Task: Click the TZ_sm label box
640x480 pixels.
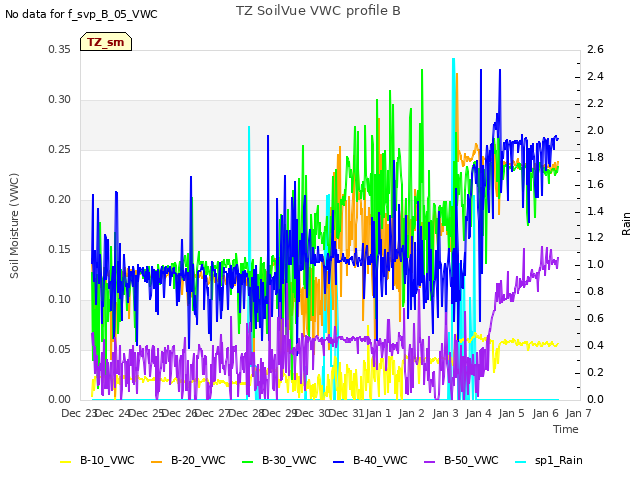Action: tap(106, 42)
